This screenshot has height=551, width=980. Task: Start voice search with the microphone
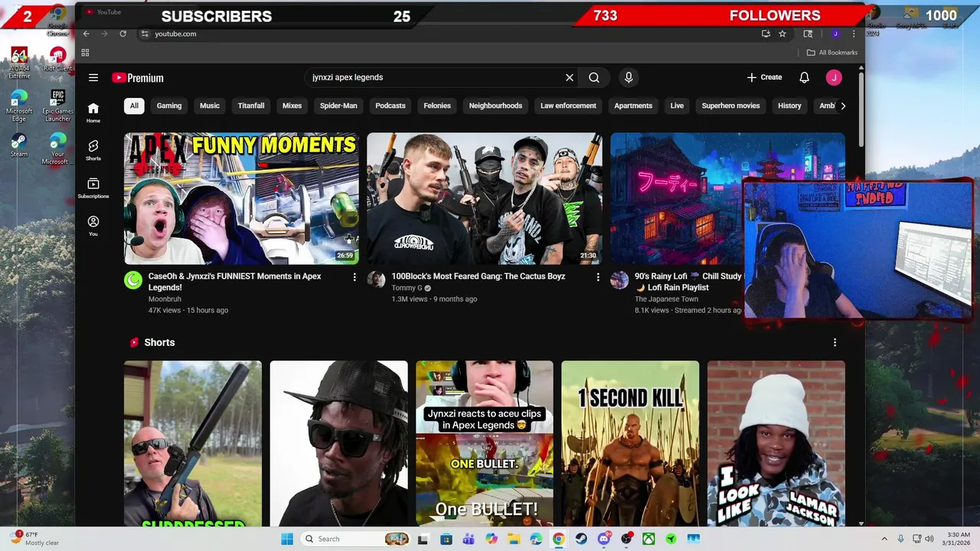(x=629, y=77)
